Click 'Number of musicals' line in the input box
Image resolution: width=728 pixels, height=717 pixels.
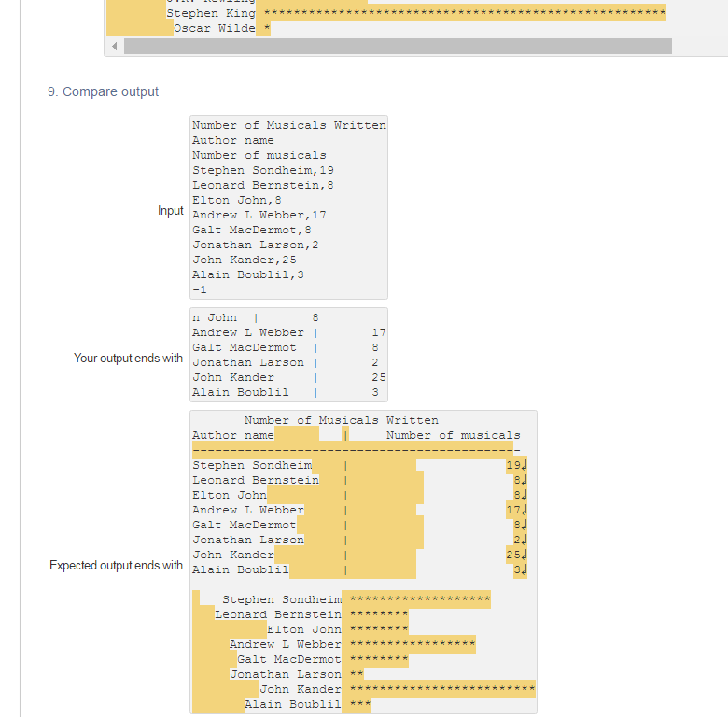[x=259, y=155]
